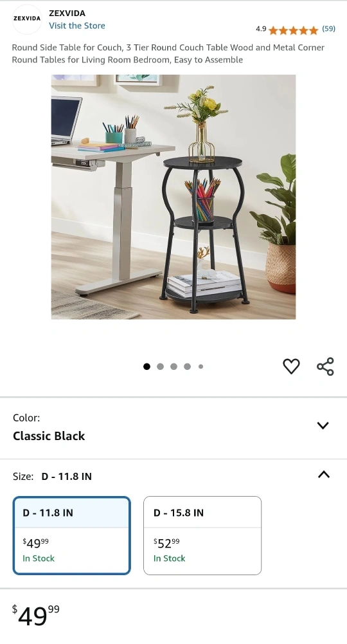
Task: Open the round side table product image
Action: pyautogui.click(x=173, y=197)
